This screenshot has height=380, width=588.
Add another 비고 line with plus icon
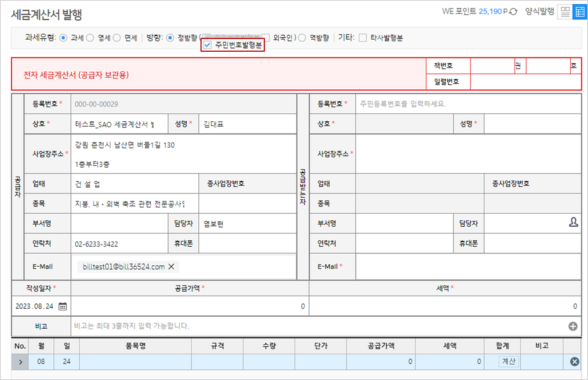click(x=573, y=326)
